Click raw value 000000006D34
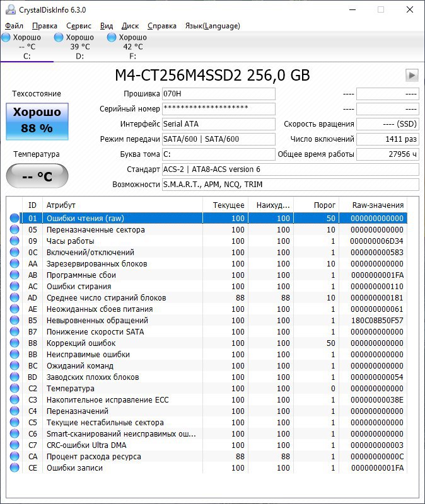The image size is (425, 504). (x=376, y=241)
